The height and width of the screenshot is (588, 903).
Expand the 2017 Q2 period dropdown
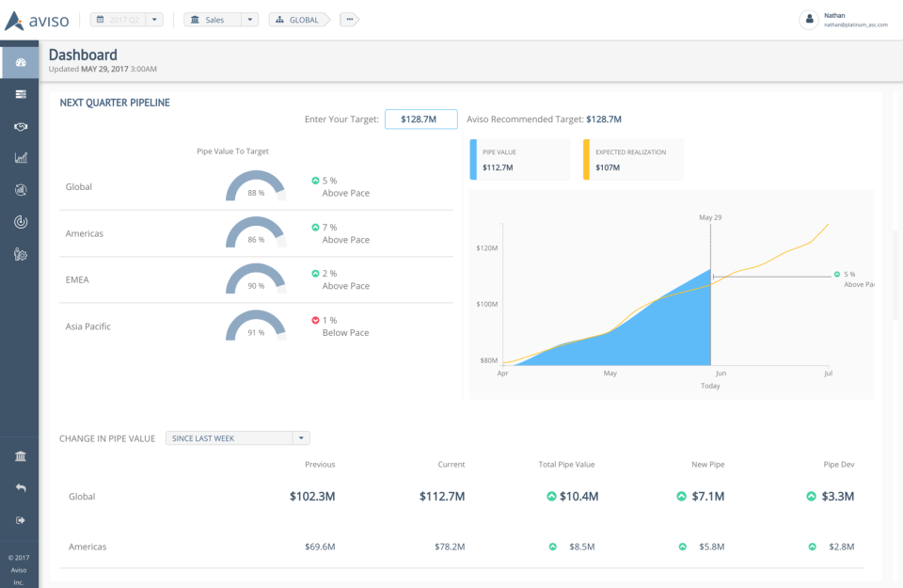tap(155, 20)
